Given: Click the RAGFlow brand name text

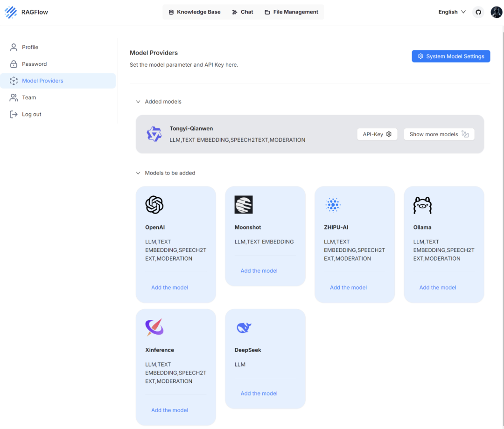Looking at the screenshot, I should tap(35, 12).
